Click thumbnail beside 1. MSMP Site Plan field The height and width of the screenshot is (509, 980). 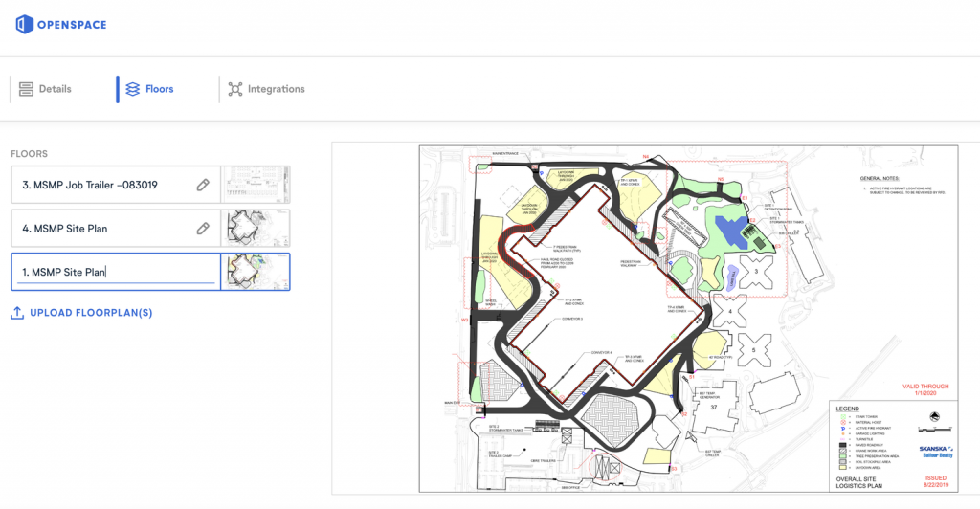click(256, 272)
